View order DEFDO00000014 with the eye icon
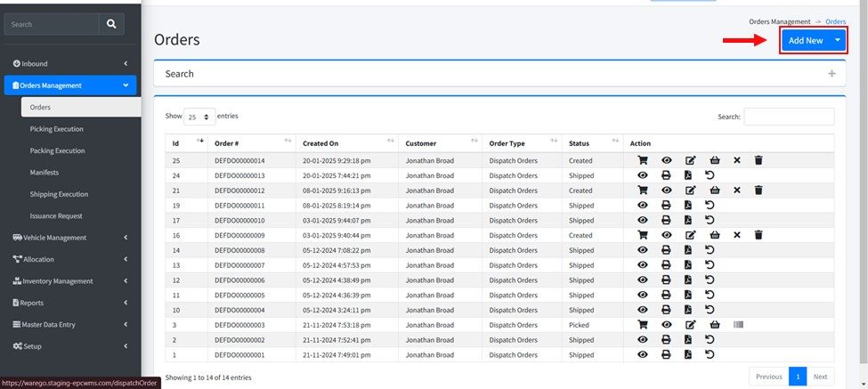The width and height of the screenshot is (868, 389). [667, 160]
